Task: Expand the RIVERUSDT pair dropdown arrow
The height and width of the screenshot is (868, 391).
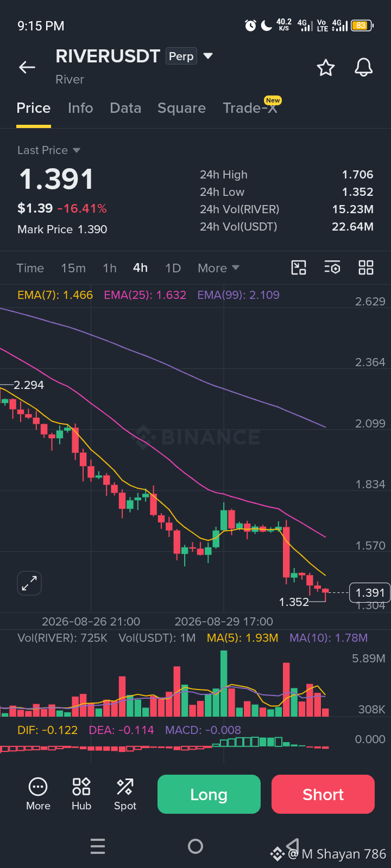Action: point(208,56)
